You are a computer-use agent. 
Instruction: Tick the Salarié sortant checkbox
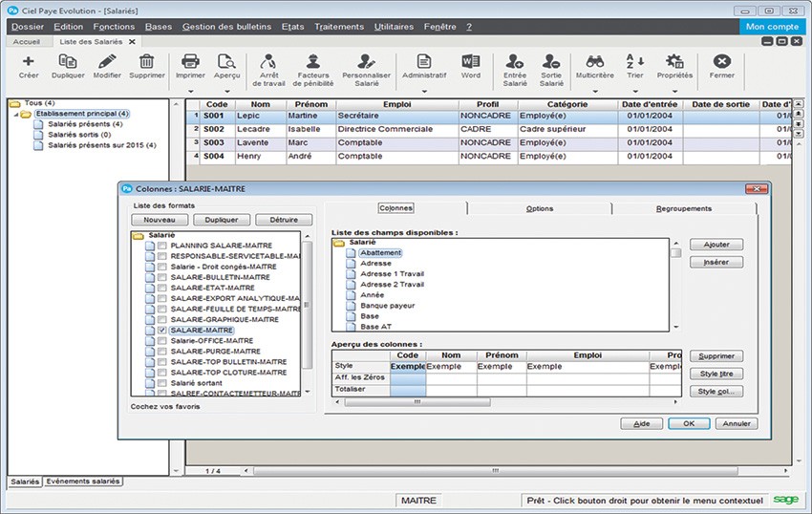pos(162,382)
